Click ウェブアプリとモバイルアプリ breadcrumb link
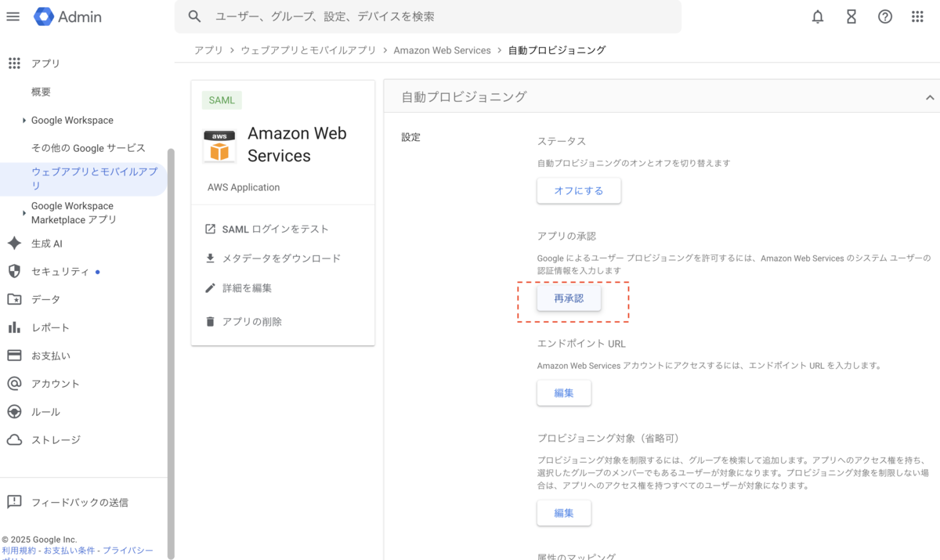This screenshot has width=940, height=560. click(x=309, y=50)
